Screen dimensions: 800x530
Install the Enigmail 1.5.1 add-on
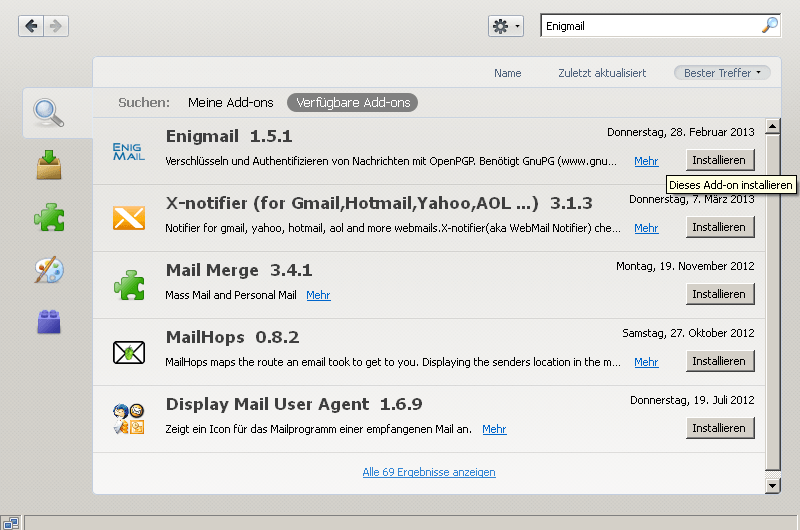[x=719, y=160]
